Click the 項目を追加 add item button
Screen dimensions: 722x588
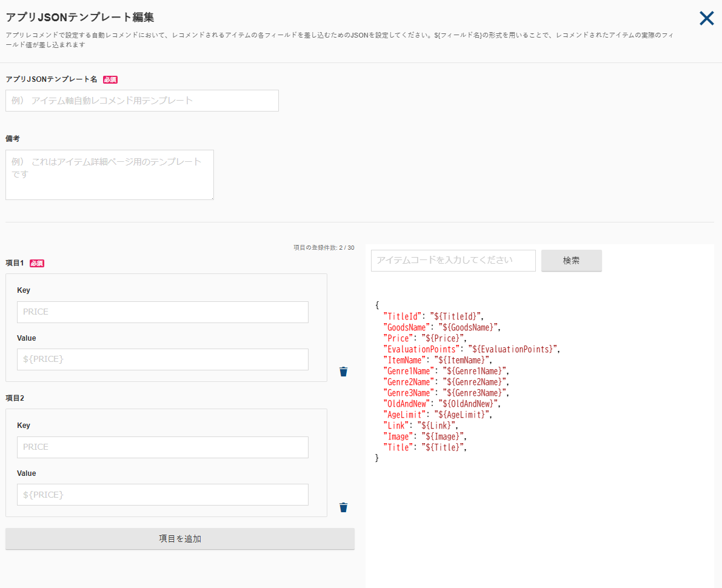pyautogui.click(x=180, y=539)
